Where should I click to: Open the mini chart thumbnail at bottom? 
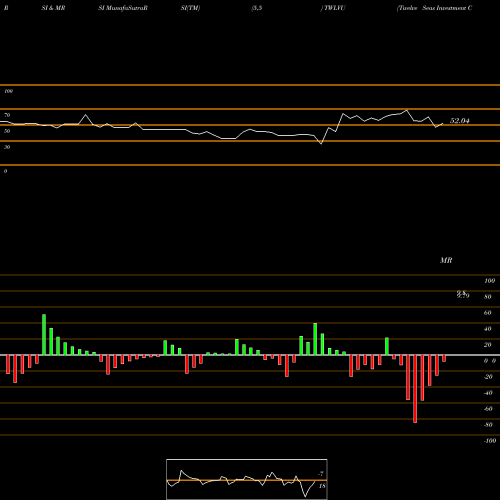(247, 479)
